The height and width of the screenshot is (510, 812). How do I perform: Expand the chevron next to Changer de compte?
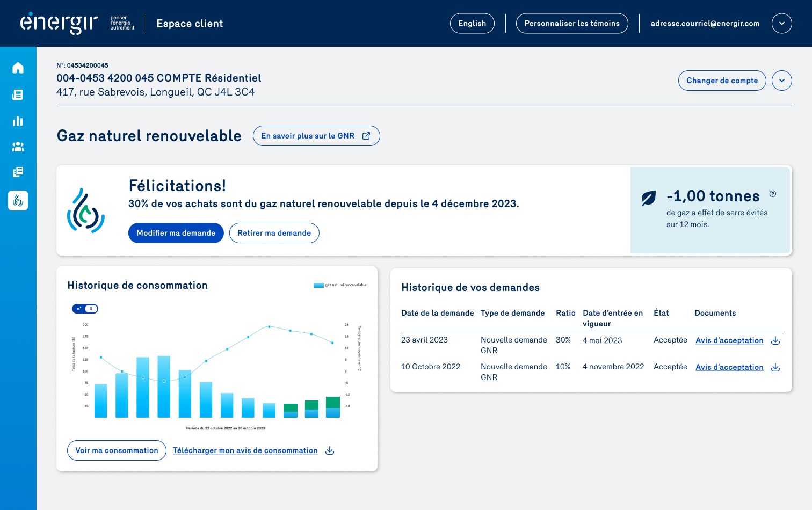tap(782, 81)
